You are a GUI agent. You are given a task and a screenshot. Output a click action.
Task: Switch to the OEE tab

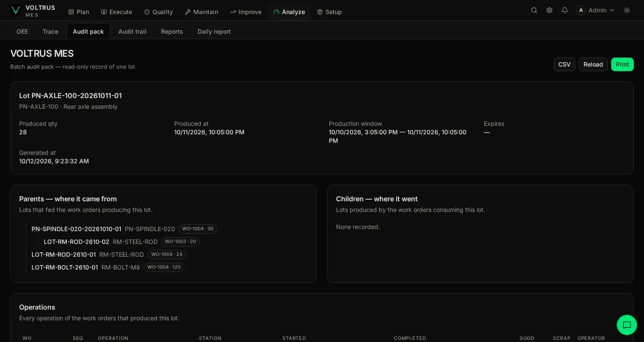[x=22, y=32]
